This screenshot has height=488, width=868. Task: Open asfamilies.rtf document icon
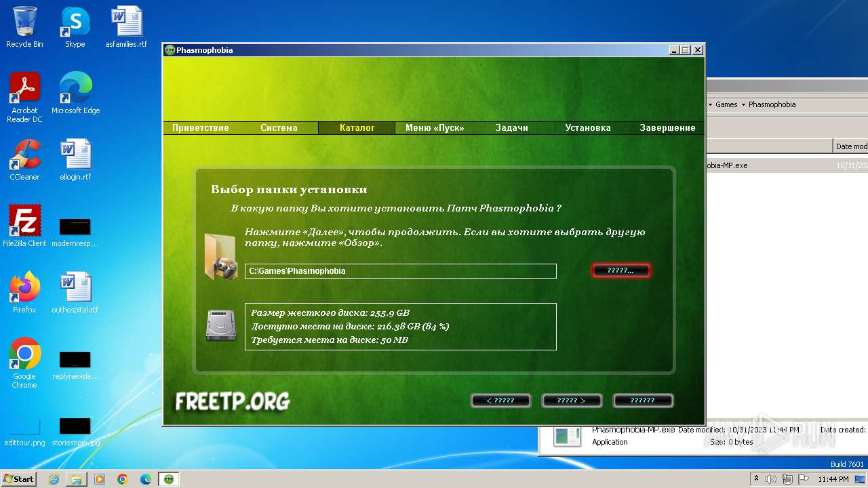126,27
